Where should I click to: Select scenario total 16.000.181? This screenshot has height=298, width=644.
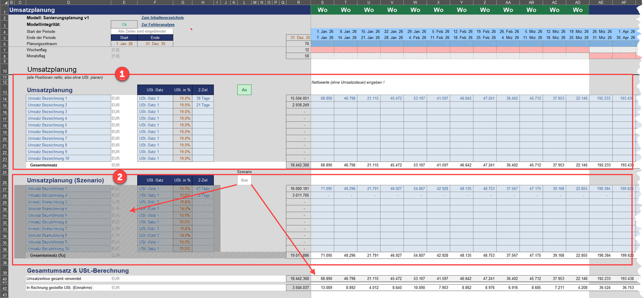tap(298, 189)
